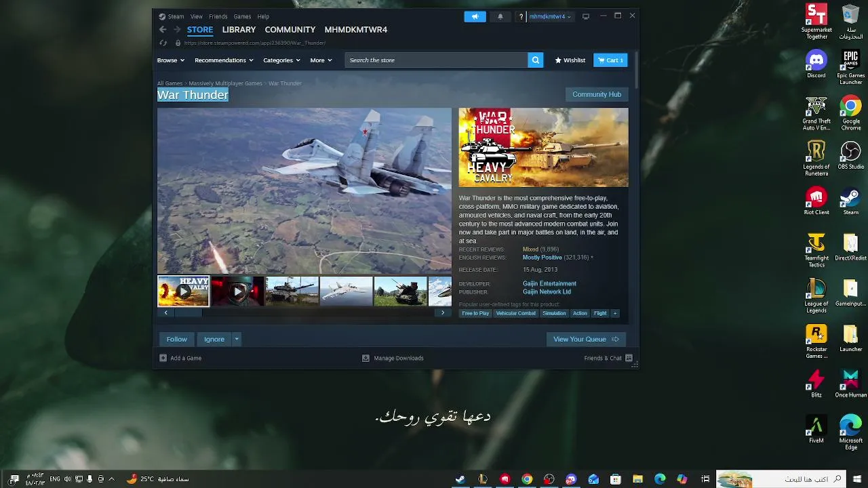Show hidden system tray icons chevron
Image resolution: width=868 pixels, height=488 pixels.
click(112, 479)
